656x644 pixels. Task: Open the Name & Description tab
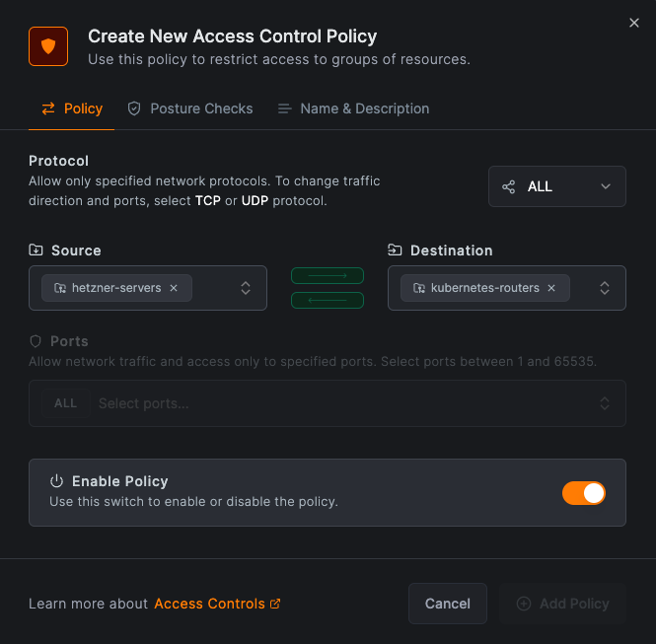[x=353, y=108]
